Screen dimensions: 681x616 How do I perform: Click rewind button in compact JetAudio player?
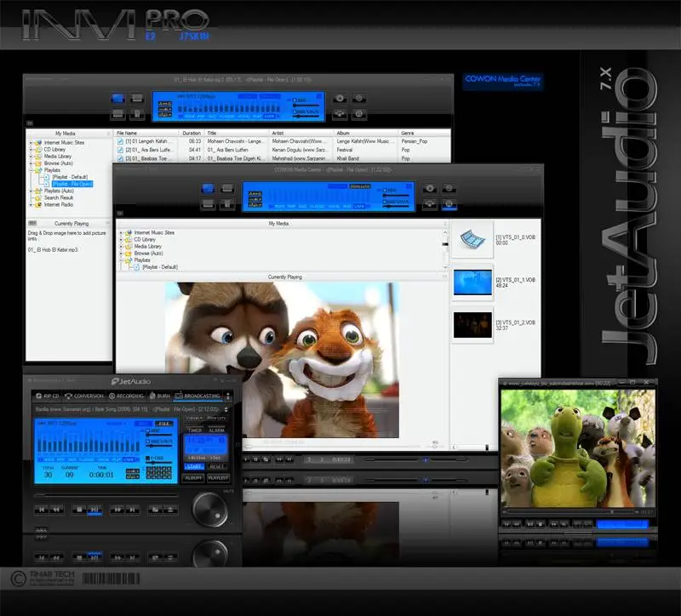(56, 509)
